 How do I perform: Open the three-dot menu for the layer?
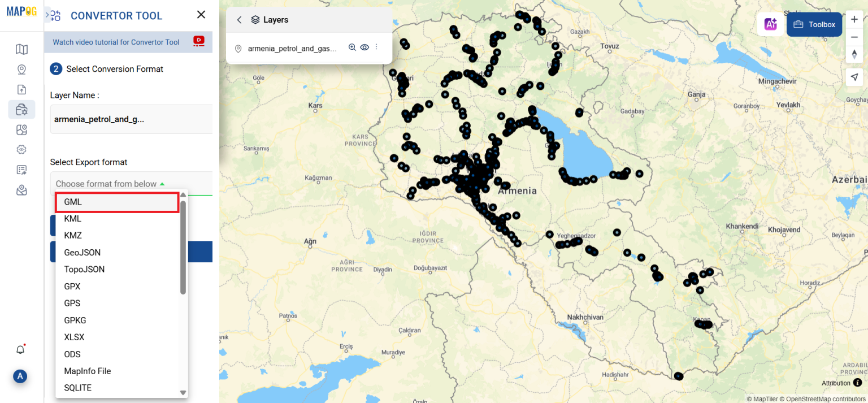click(376, 47)
